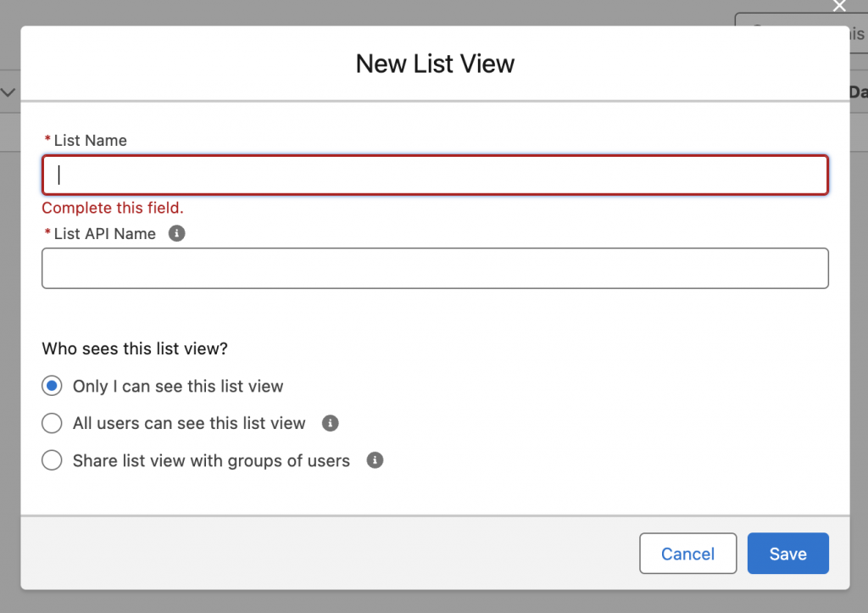Click the 'List API Name' field label
Image resolution: width=868 pixels, height=613 pixels.
tap(104, 234)
